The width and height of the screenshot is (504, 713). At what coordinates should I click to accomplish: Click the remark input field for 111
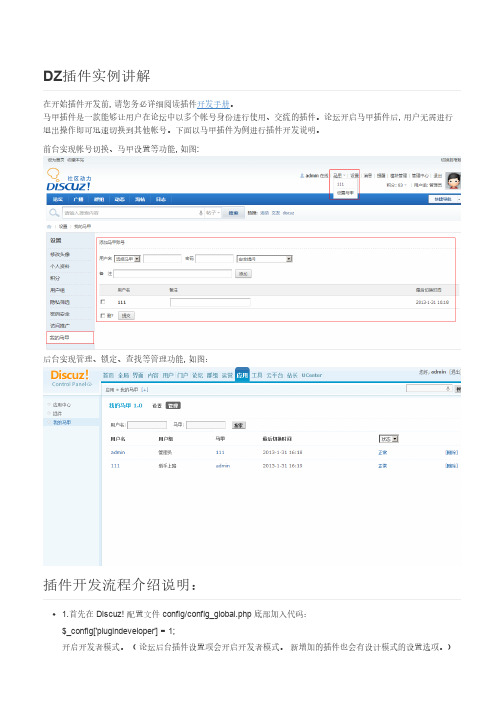(x=210, y=302)
